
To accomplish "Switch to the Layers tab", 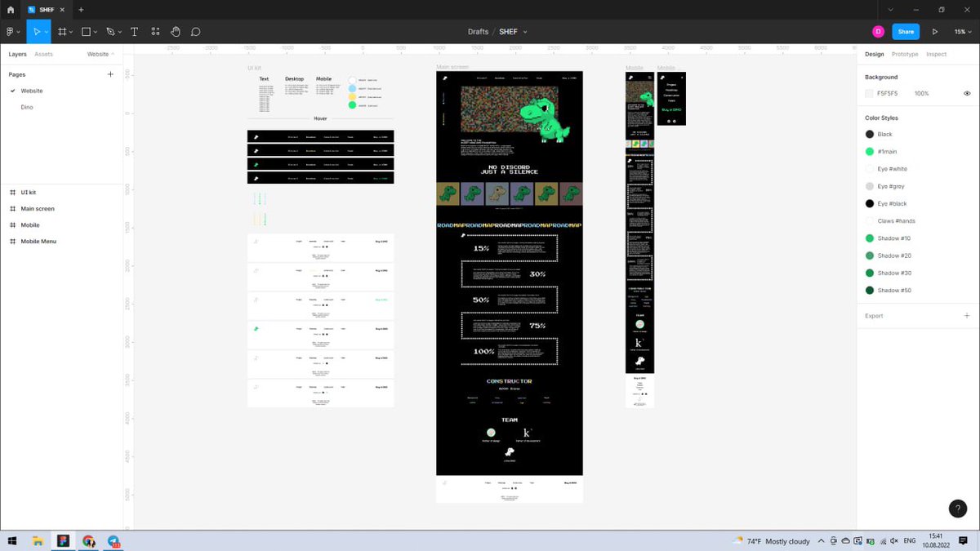I will pos(17,54).
